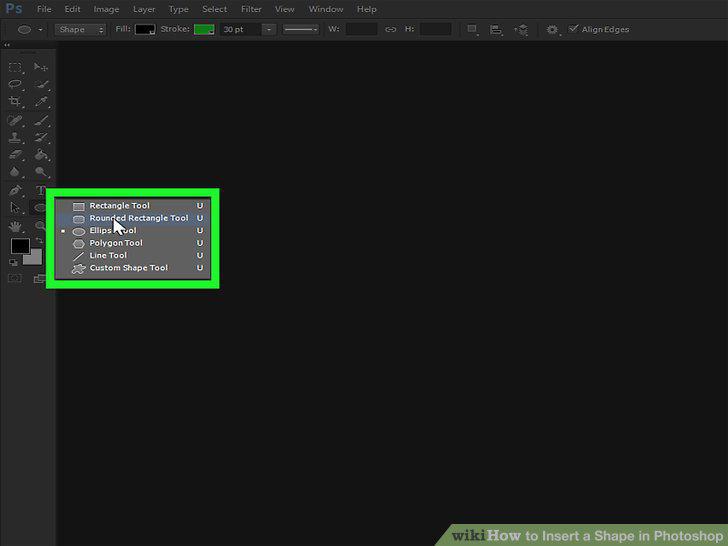The height and width of the screenshot is (546, 728).
Task: Click the black foreground color swatch
Action: (20, 246)
